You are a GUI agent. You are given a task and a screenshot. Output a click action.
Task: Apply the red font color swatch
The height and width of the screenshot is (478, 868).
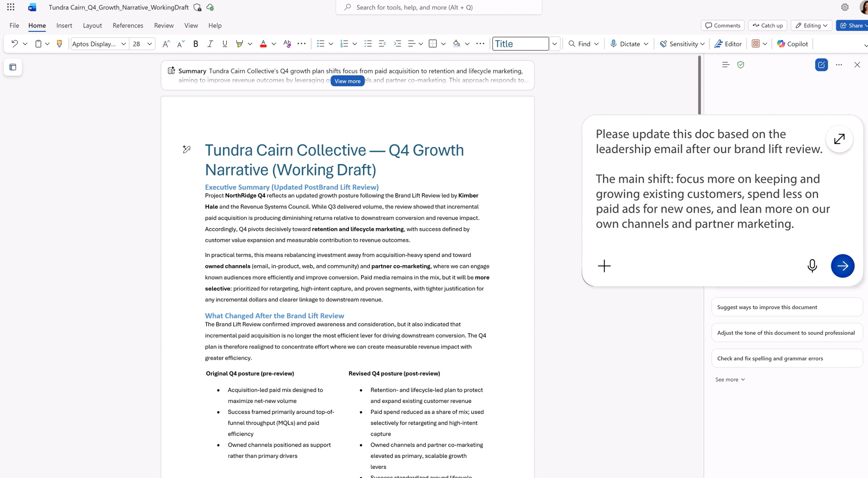point(263,44)
